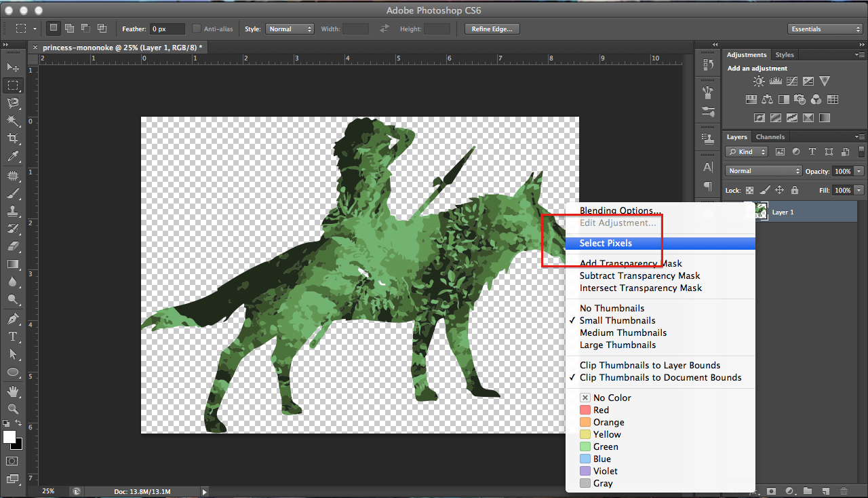This screenshot has width=868, height=498.
Task: Select the Gradient tool
Action: click(12, 264)
